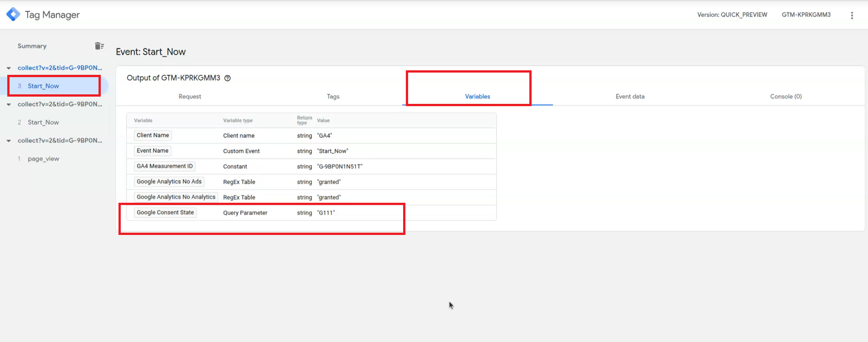Viewport: 868px width, 342px height.
Task: Select the Variables tab
Action: coord(478,96)
